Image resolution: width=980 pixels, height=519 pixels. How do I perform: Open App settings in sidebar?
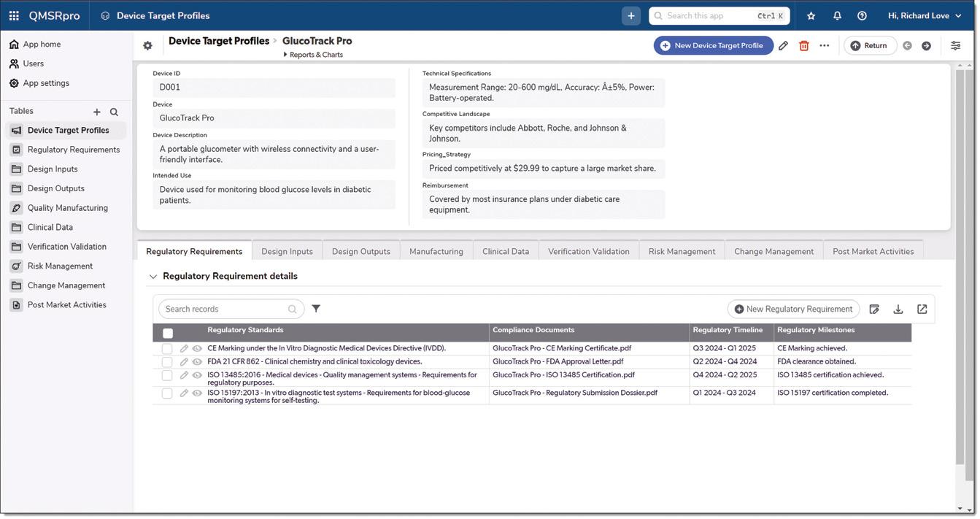pos(46,83)
